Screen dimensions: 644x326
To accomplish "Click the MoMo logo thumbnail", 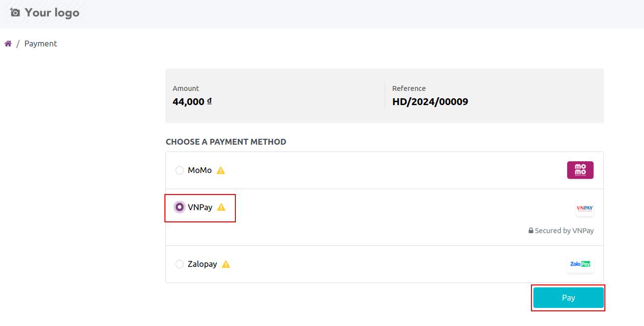I will [580, 170].
